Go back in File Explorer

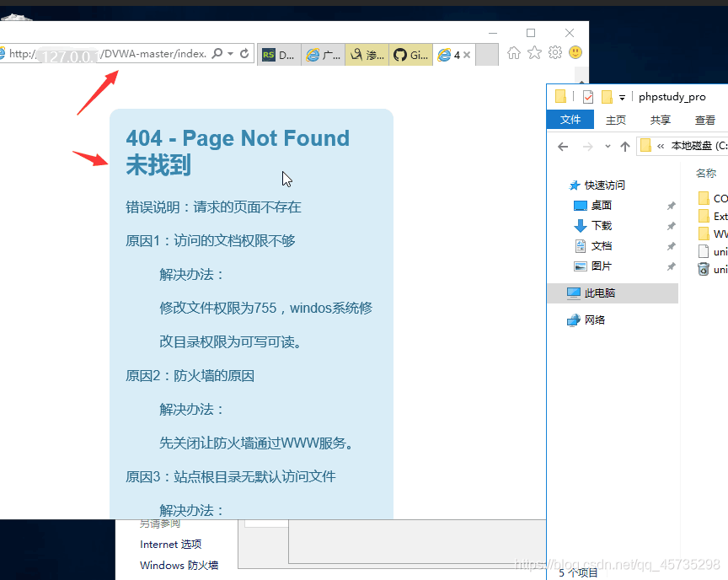pyautogui.click(x=563, y=147)
